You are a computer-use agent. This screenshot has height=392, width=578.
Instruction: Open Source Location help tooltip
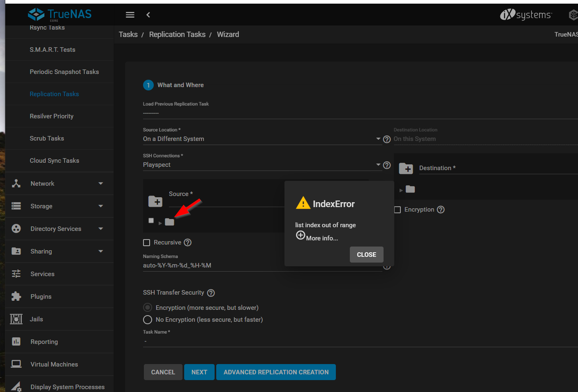[x=387, y=139]
